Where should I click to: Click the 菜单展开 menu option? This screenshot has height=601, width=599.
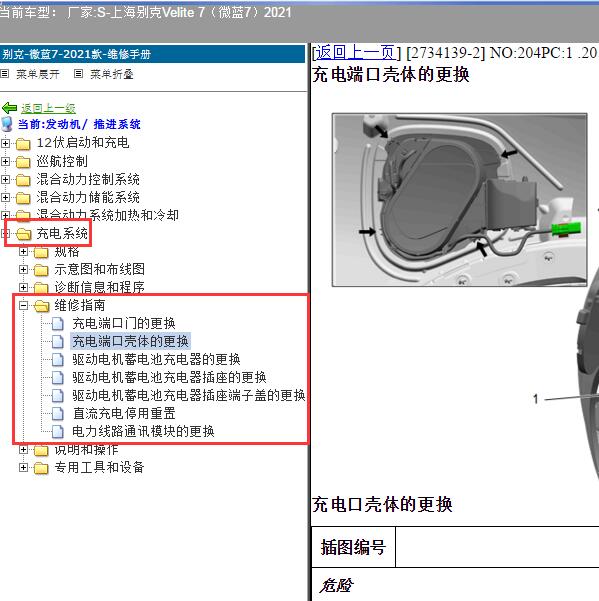(x=38, y=74)
